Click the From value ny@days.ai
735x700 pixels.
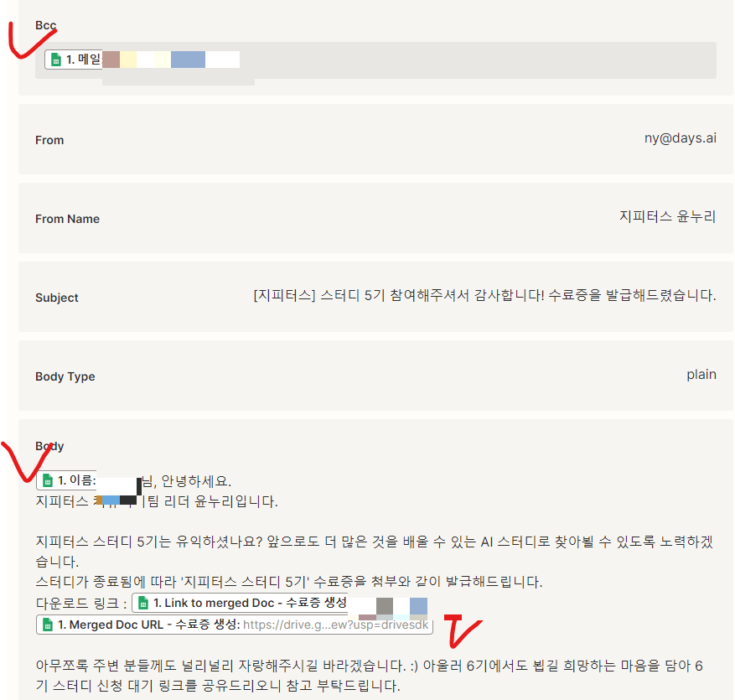[x=681, y=137]
